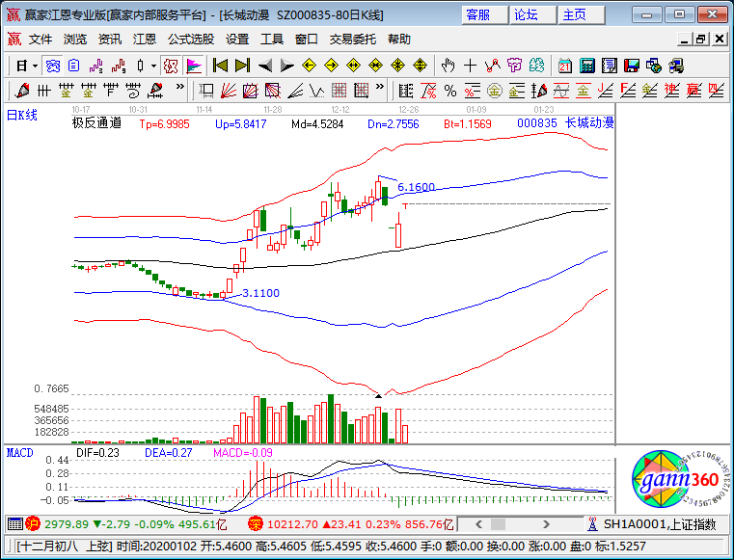Click the Gann fan lines icon
The image size is (734, 560).
tap(228, 91)
